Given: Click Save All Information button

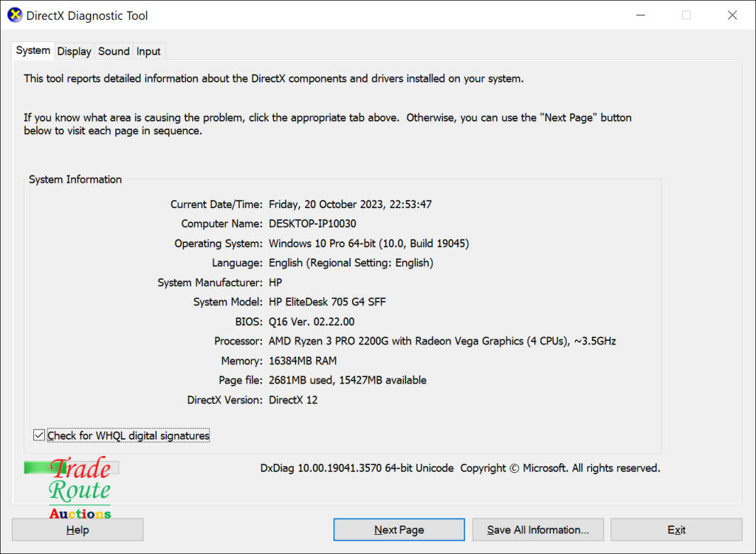Looking at the screenshot, I should click(537, 530).
